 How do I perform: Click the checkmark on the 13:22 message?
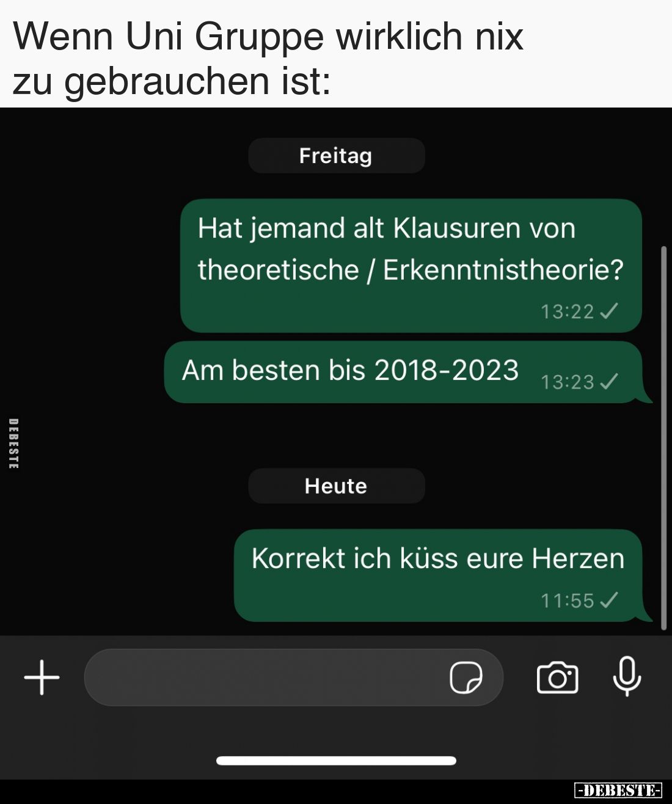coord(609,311)
